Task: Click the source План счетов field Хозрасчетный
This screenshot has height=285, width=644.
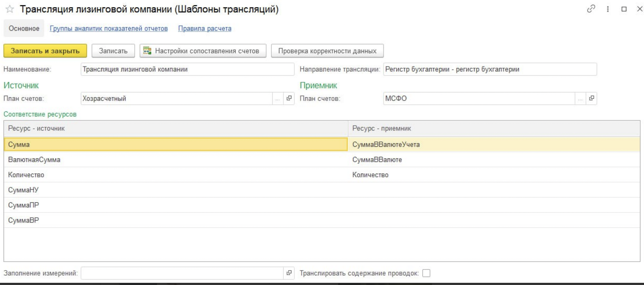Action: pyautogui.click(x=177, y=98)
